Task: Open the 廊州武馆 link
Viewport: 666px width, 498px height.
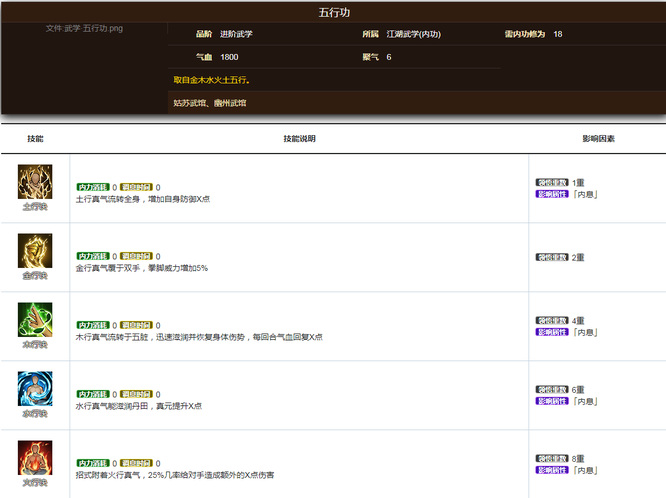Action: point(229,102)
